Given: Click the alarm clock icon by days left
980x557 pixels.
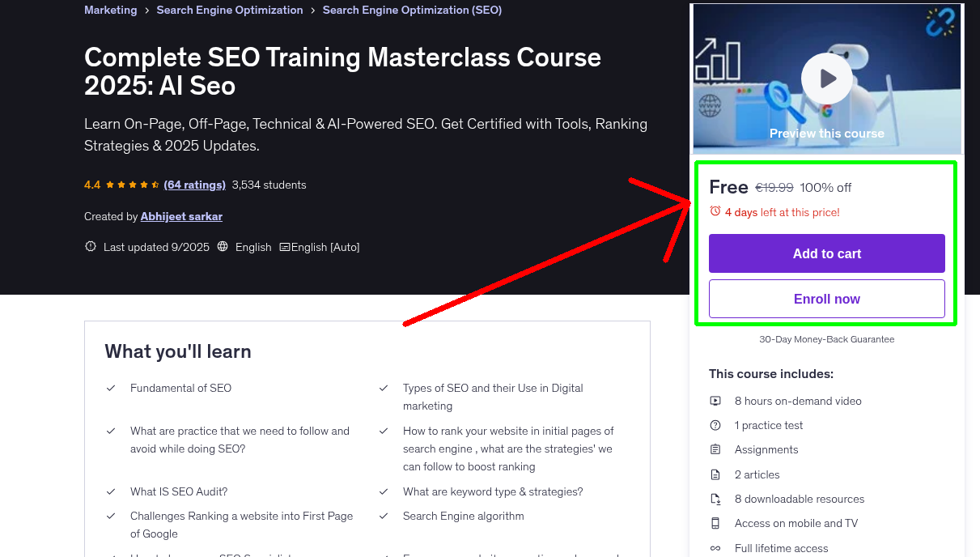Looking at the screenshot, I should tap(715, 211).
